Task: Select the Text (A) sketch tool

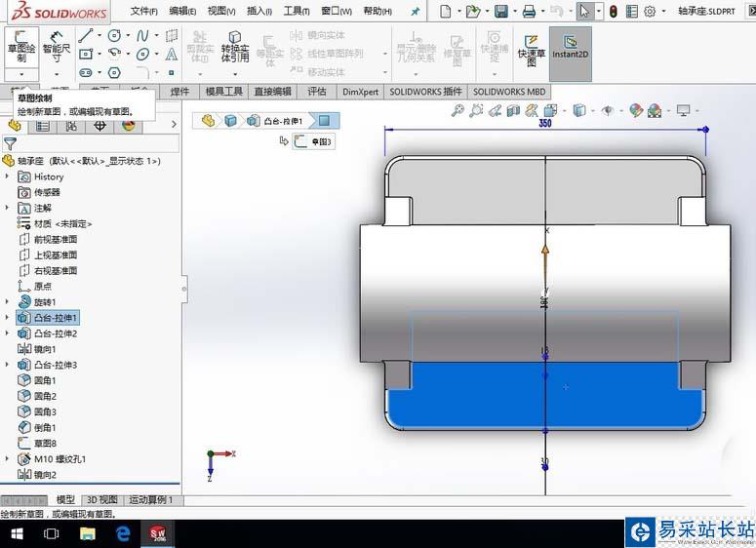Action: pyautogui.click(x=171, y=54)
